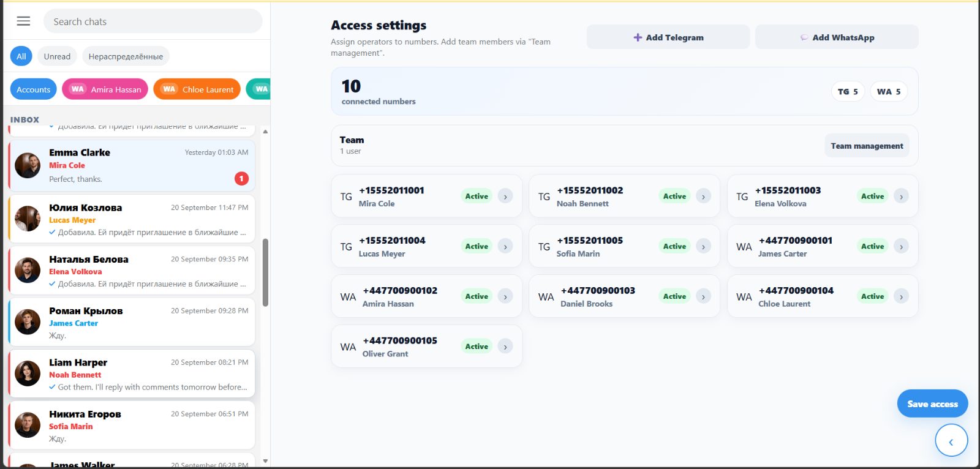Expand the +15552011005 Sofia Marin card
Screen dimensions: 980x469
coord(703,247)
